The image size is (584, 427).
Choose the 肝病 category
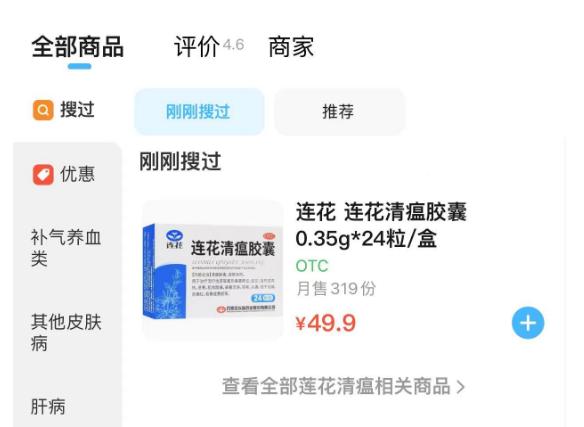click(x=48, y=407)
